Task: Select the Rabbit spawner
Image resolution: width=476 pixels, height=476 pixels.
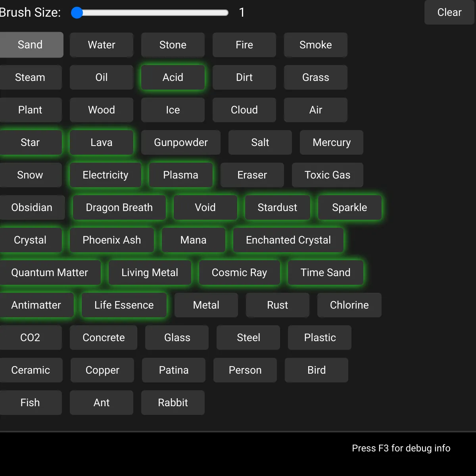Action: 173,403
